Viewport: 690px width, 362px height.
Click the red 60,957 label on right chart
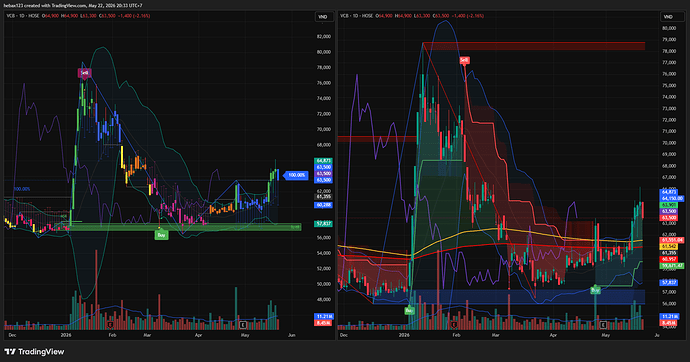click(x=669, y=260)
